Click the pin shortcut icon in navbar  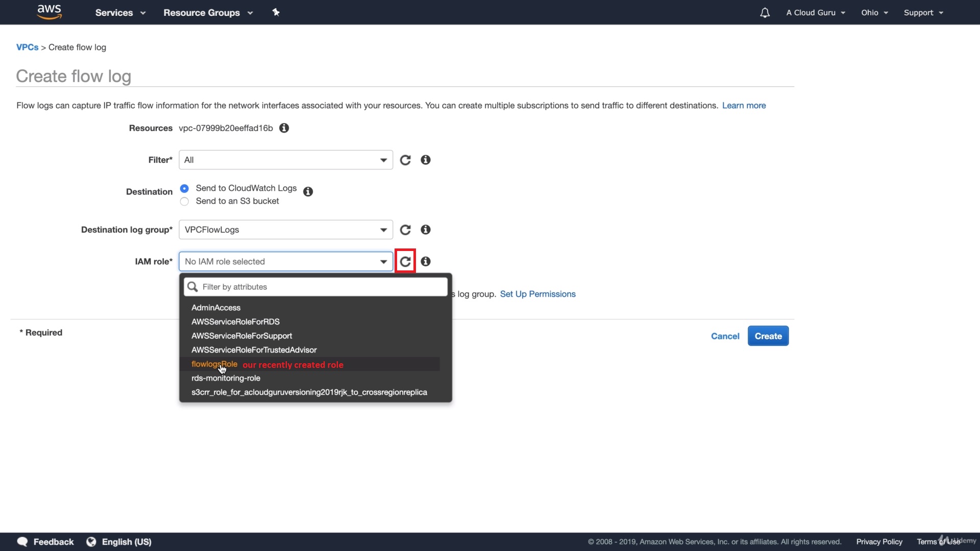[x=276, y=12]
